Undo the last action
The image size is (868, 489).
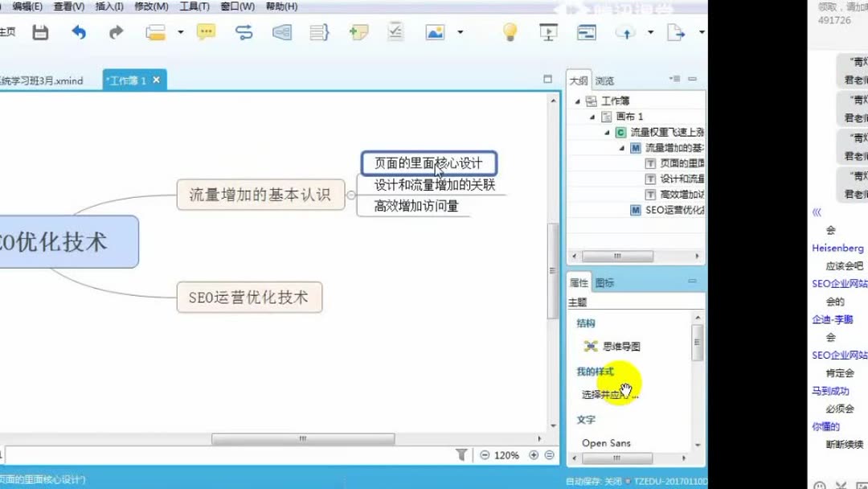click(79, 33)
